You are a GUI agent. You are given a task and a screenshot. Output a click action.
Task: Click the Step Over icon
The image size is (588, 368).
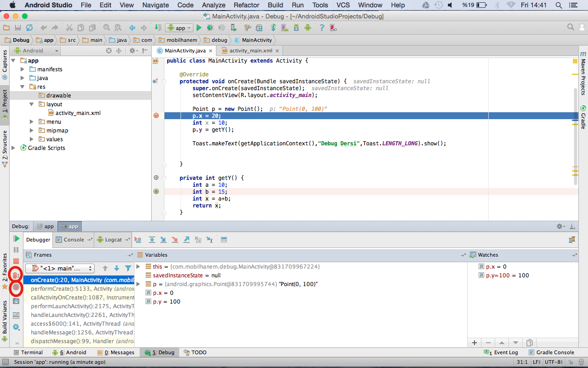[152, 240]
